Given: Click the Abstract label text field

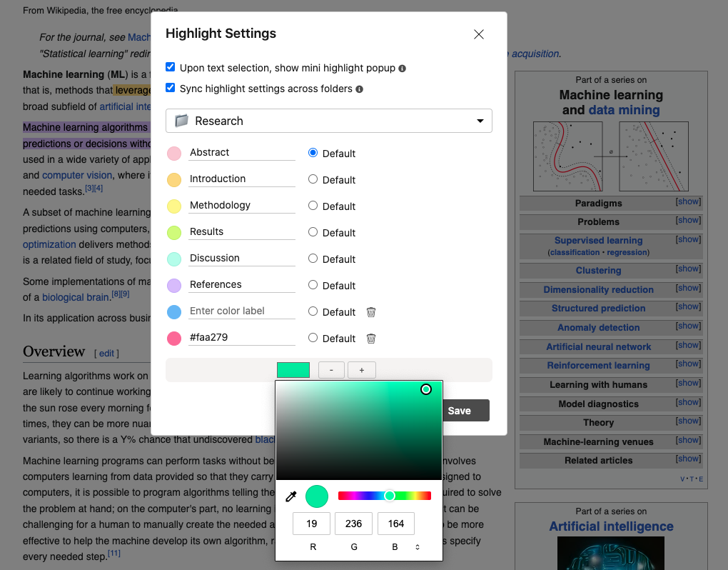Looking at the screenshot, I should point(242,153).
